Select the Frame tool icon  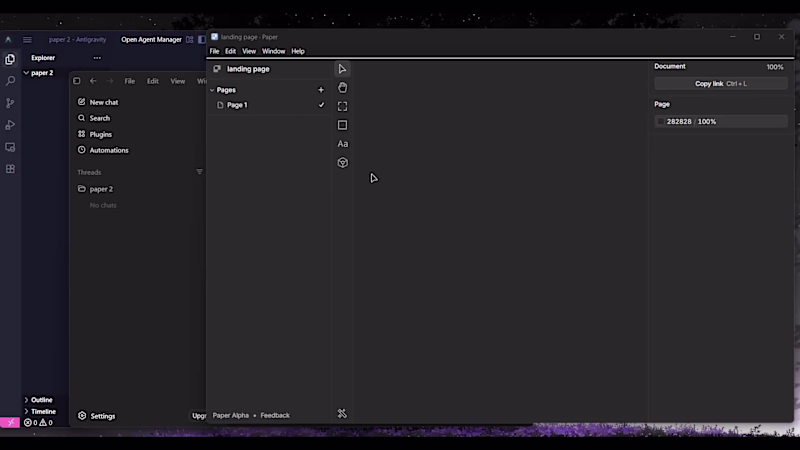pos(342,106)
